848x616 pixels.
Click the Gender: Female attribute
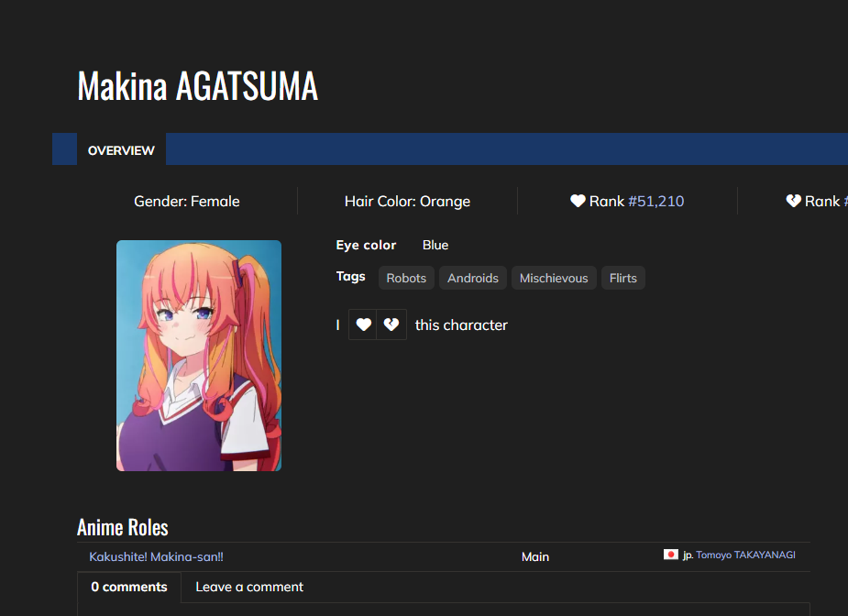coord(187,201)
